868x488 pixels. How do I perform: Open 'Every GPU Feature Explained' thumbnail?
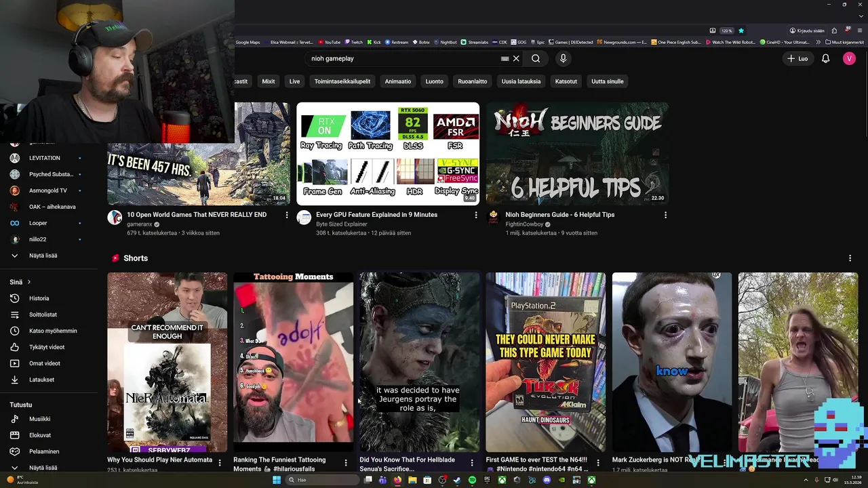(388, 154)
